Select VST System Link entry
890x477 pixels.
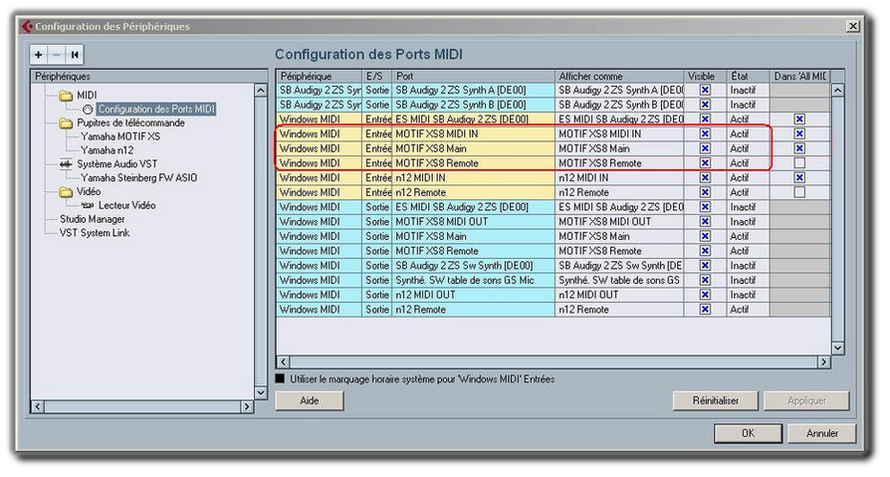click(x=94, y=233)
